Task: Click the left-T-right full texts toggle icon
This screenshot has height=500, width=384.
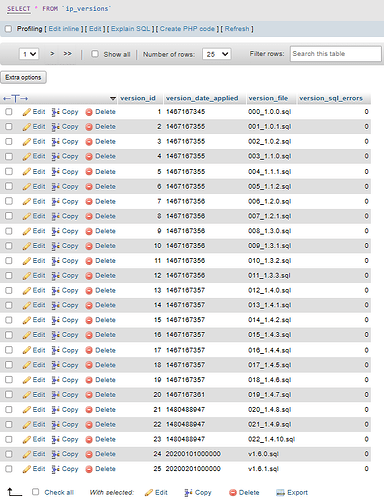Action: pyautogui.click(x=15, y=98)
